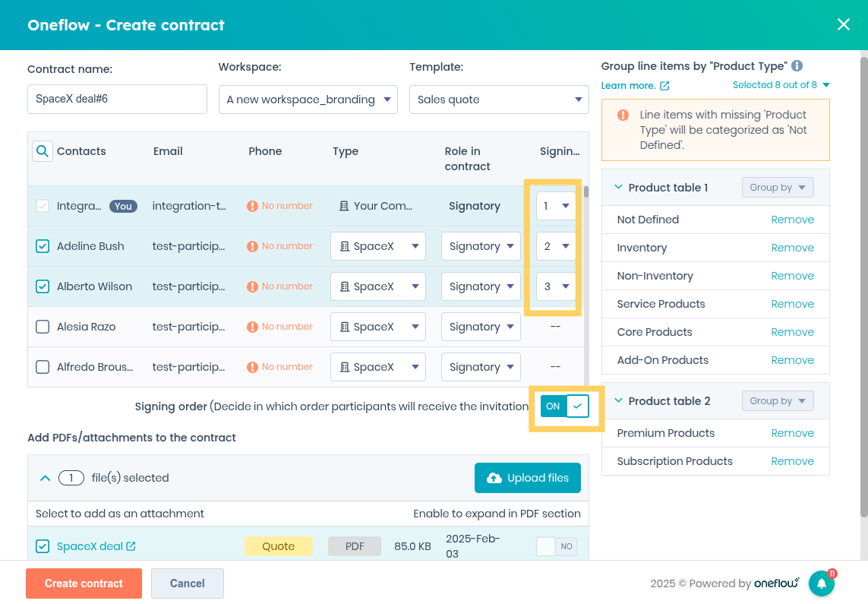Open the SpaceX deal file link
Viewport: 868px width, 604px height.
pos(90,546)
